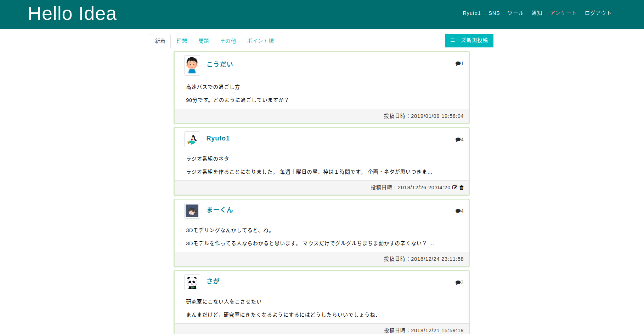Open comments on こうだい's post via speech bubble
The image size is (644, 334).
coord(458,63)
